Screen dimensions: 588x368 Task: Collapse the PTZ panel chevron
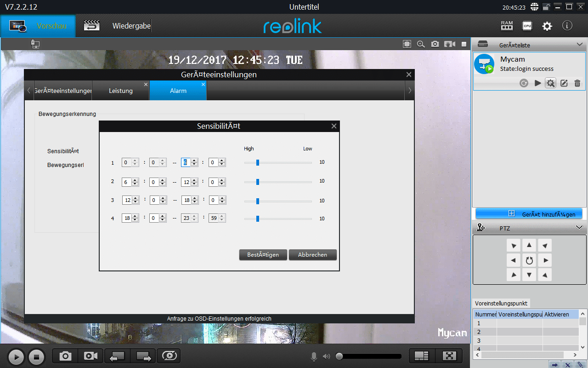[x=579, y=227]
